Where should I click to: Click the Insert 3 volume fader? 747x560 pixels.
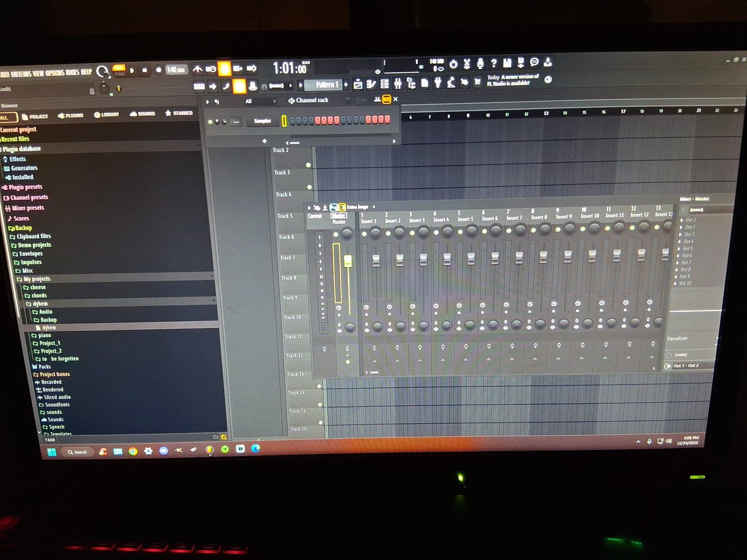pyautogui.click(x=423, y=259)
